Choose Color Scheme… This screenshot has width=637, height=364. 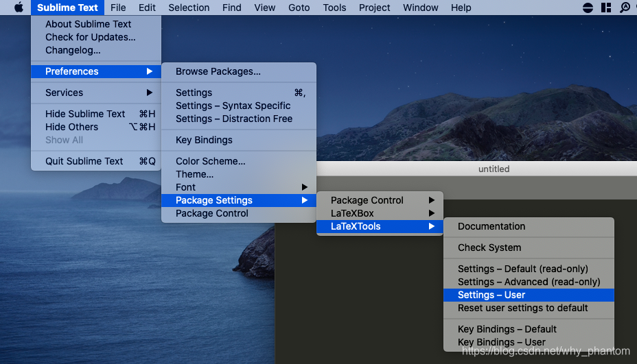(x=239, y=161)
